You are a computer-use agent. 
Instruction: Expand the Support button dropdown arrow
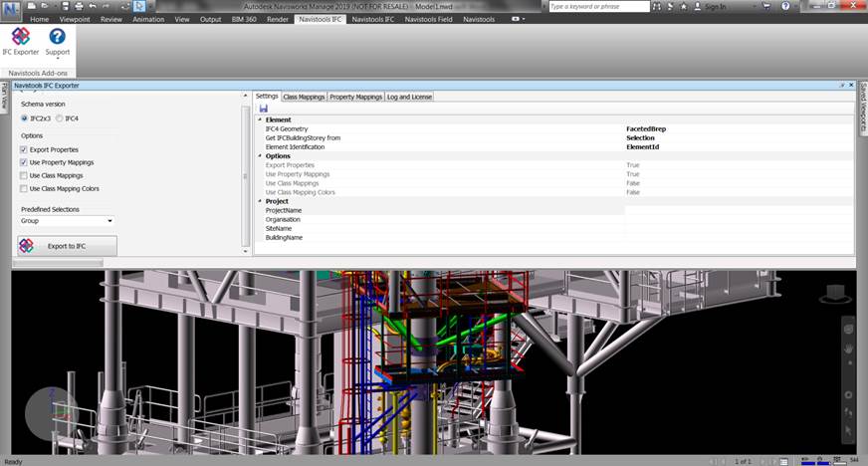pyautogui.click(x=58, y=58)
